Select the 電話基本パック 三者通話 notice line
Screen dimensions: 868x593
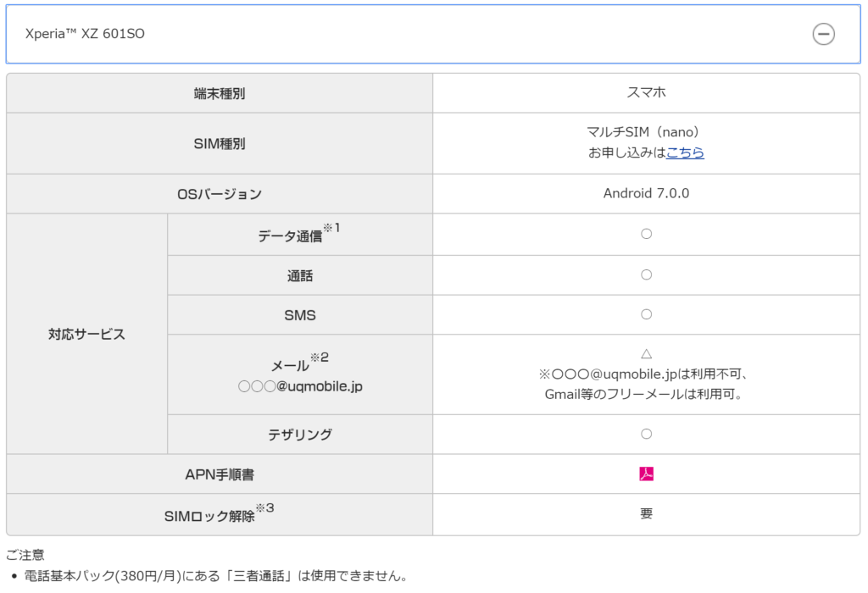(216, 576)
